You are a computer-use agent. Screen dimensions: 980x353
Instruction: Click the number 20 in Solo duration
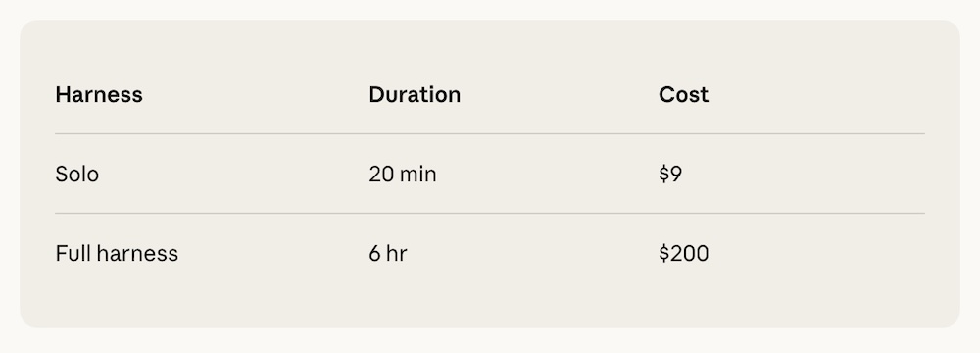coord(380,174)
